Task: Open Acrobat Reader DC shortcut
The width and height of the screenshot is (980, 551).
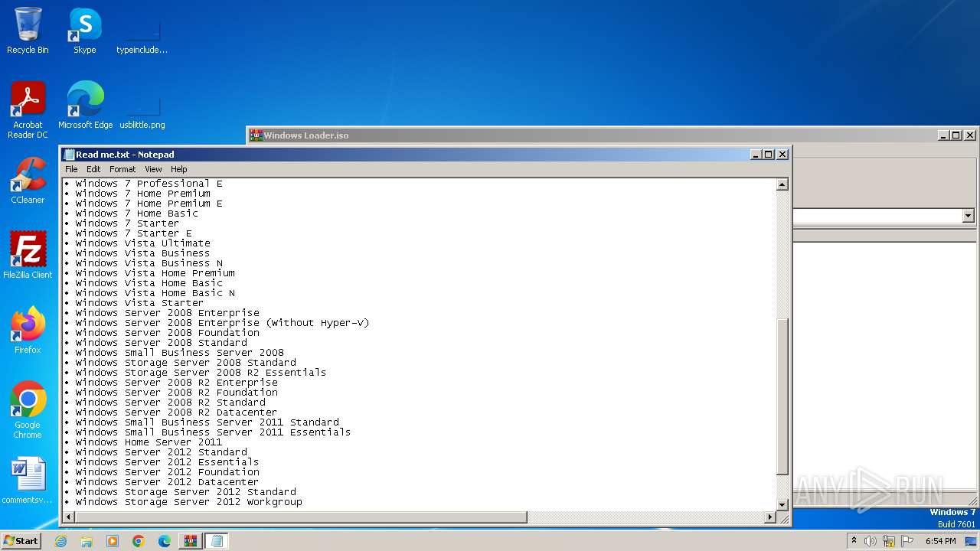Action: tap(28, 110)
